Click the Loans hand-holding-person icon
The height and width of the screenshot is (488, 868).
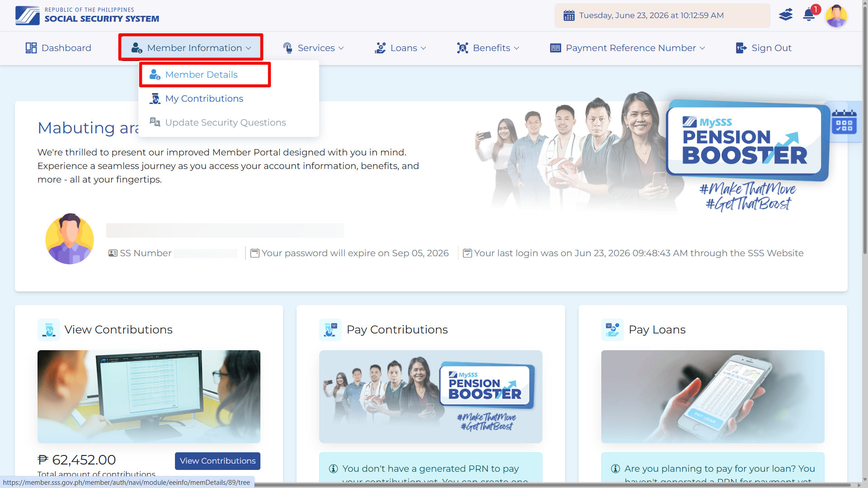click(380, 48)
